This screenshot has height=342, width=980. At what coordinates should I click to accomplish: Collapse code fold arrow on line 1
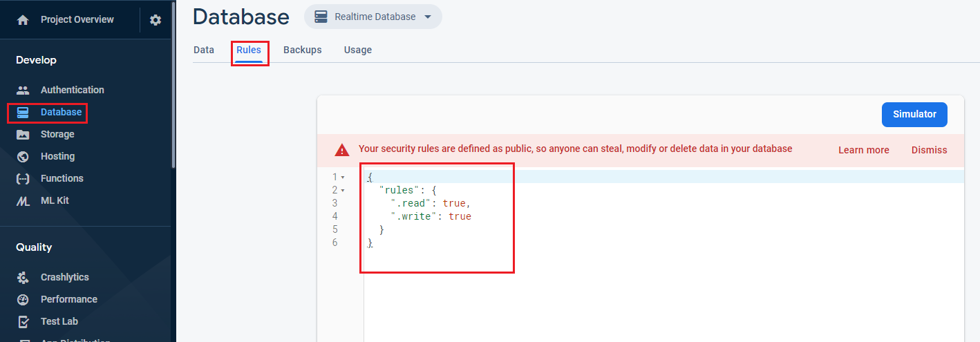coord(343,178)
